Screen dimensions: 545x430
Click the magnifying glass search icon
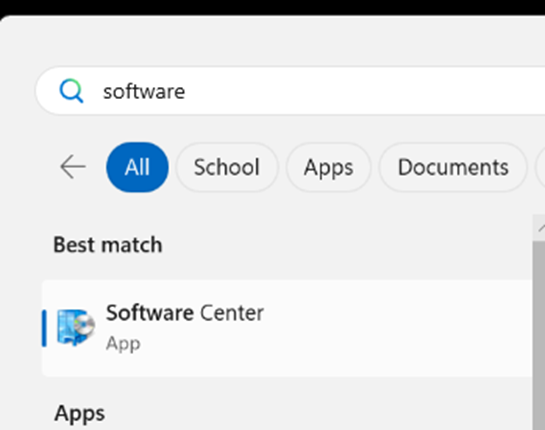(x=71, y=91)
